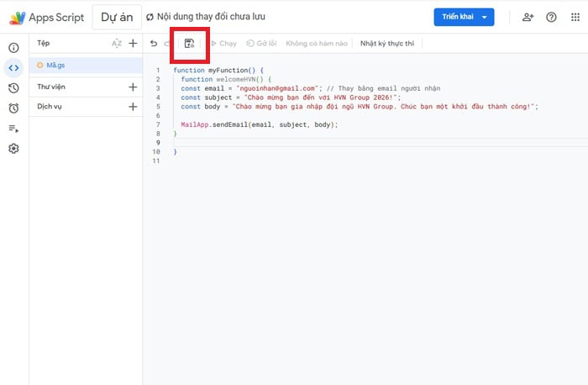Open the Executions list icon

[13, 129]
